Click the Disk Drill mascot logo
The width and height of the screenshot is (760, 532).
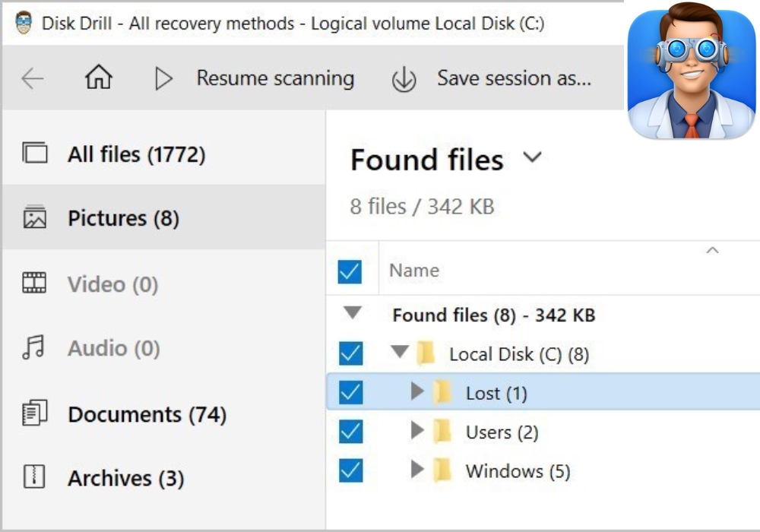[x=692, y=71]
